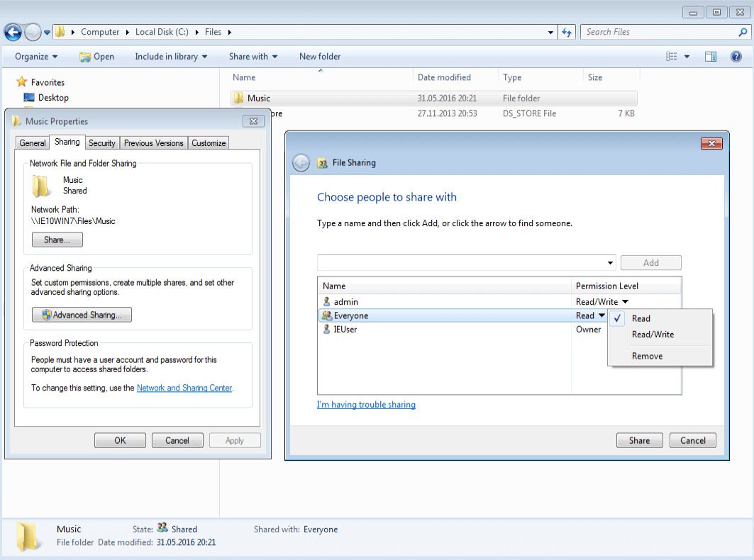Show the preview pane
This screenshot has height=560, width=754.
tap(711, 56)
